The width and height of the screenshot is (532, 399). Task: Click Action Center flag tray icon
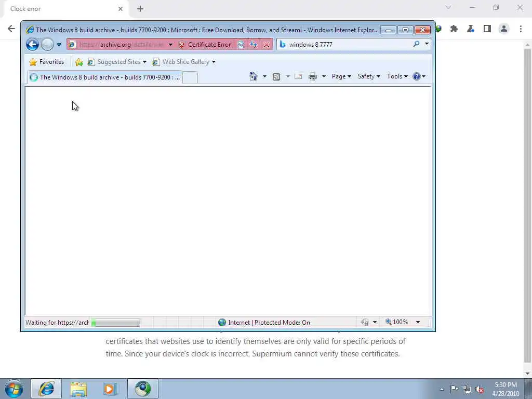pos(454,389)
